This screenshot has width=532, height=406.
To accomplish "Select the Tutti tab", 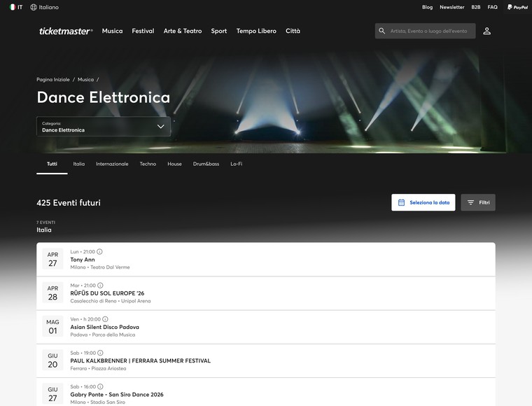I will click(52, 164).
